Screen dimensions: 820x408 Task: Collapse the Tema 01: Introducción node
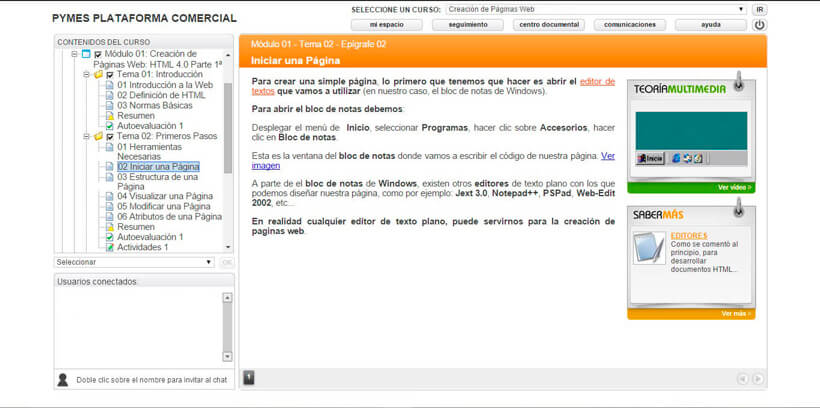point(86,75)
